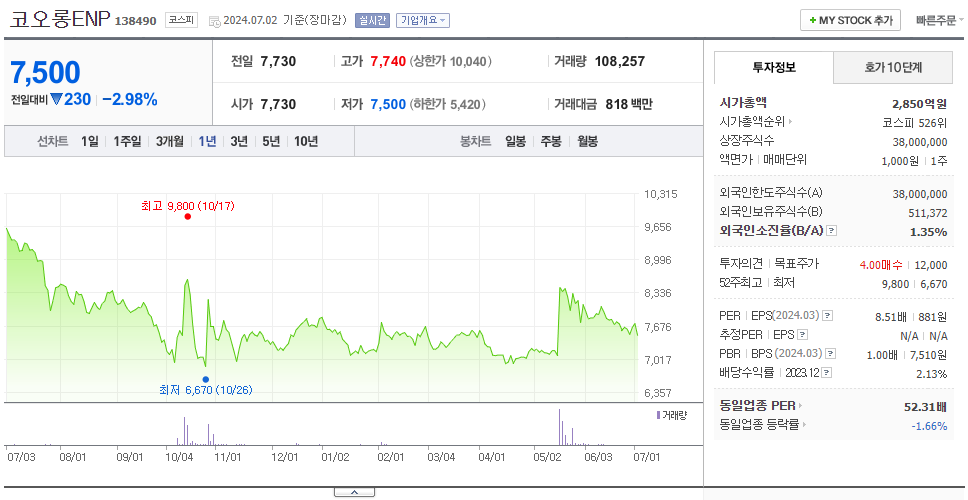968x500 pixels.
Task: Click 동일업종 등락률 value -1.66%
Action: 929,426
